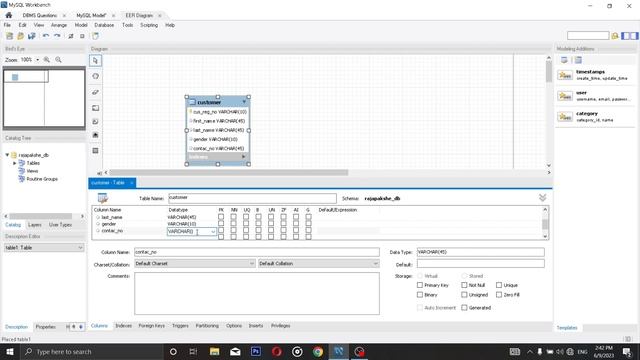640x360 pixels.
Task: Go to the Workbench home screen icon
Action: 9,15
